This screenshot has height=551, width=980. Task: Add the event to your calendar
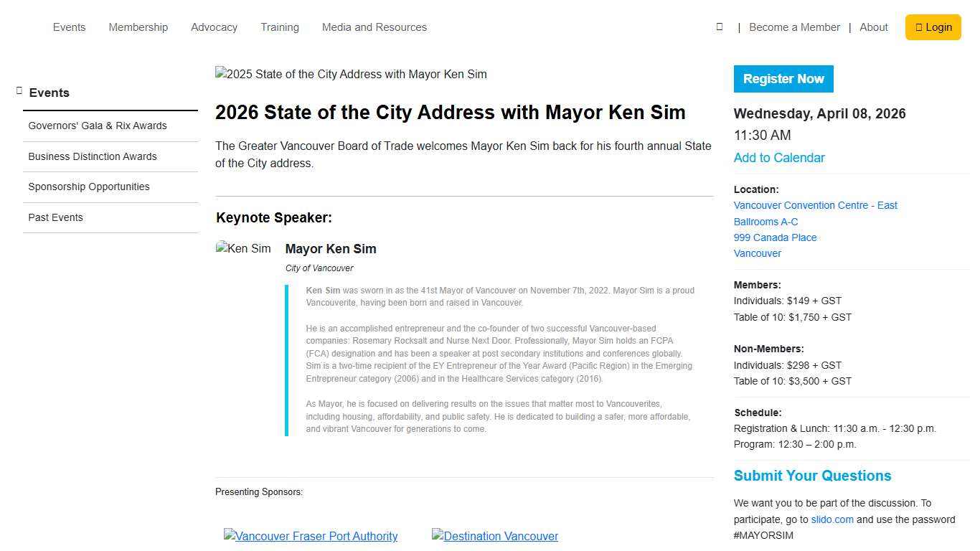point(779,157)
